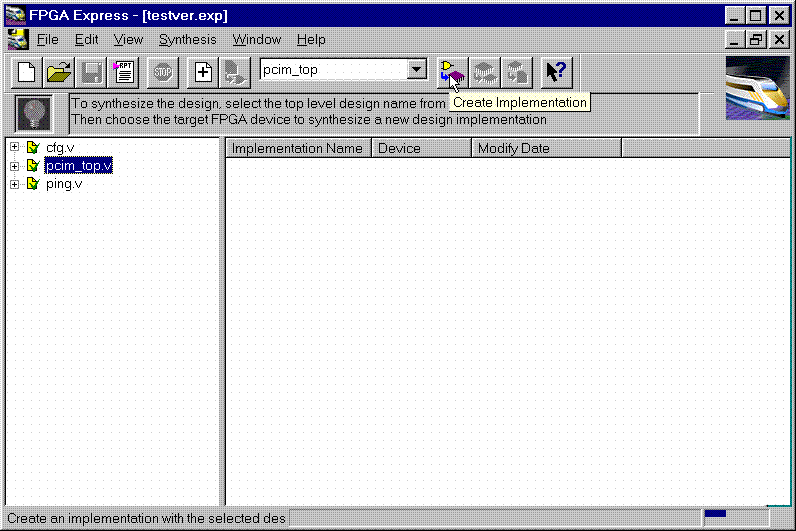Add source files with the plus page icon

pos(203,72)
